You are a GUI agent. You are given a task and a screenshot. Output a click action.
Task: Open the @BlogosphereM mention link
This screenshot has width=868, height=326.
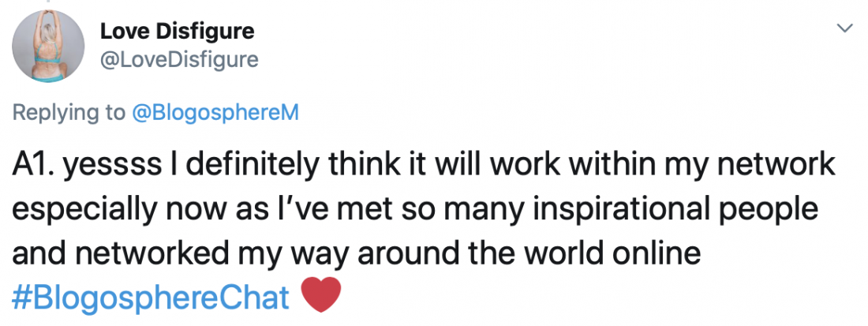click(x=214, y=113)
